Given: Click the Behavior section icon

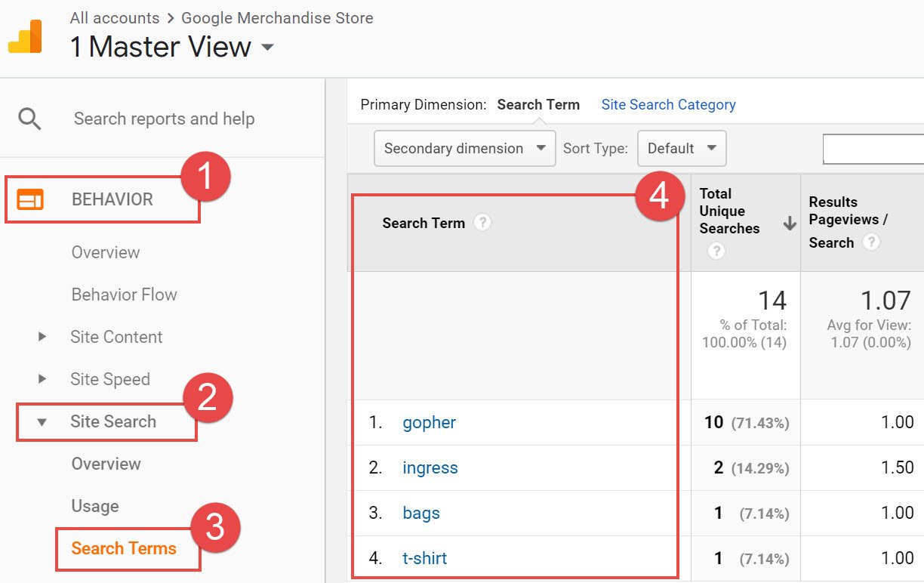Looking at the screenshot, I should coord(30,199).
